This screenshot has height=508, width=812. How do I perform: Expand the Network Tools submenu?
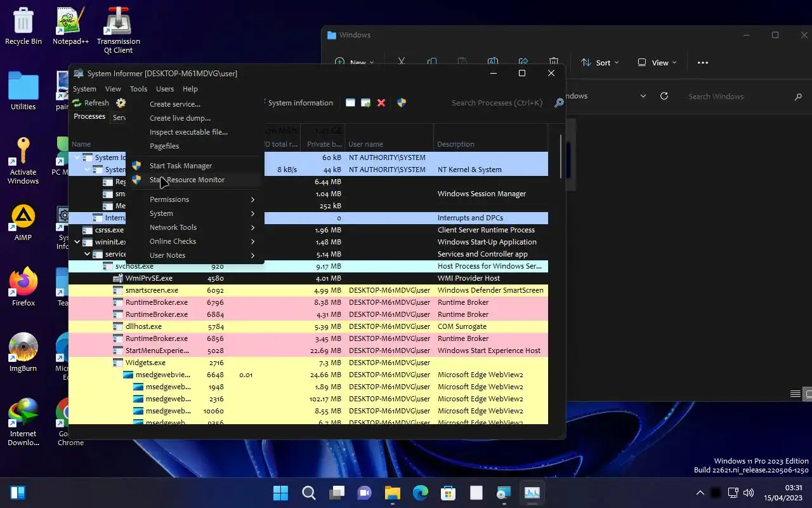click(195, 227)
